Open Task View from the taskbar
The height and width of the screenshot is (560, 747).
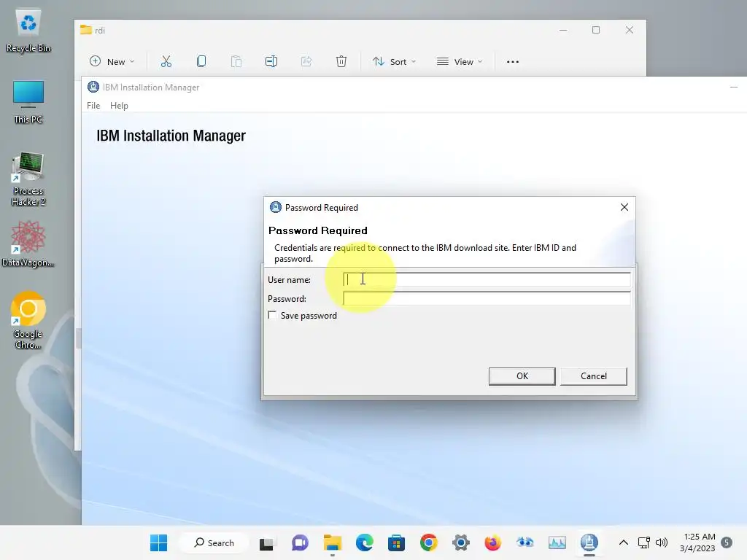click(267, 542)
